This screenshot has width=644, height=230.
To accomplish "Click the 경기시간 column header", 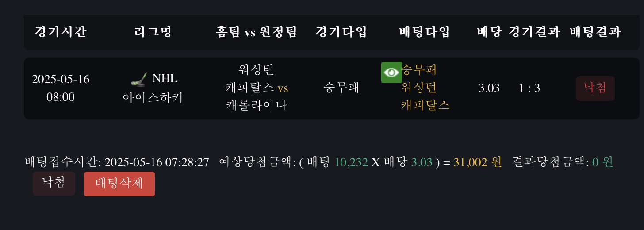I will 61,32.
